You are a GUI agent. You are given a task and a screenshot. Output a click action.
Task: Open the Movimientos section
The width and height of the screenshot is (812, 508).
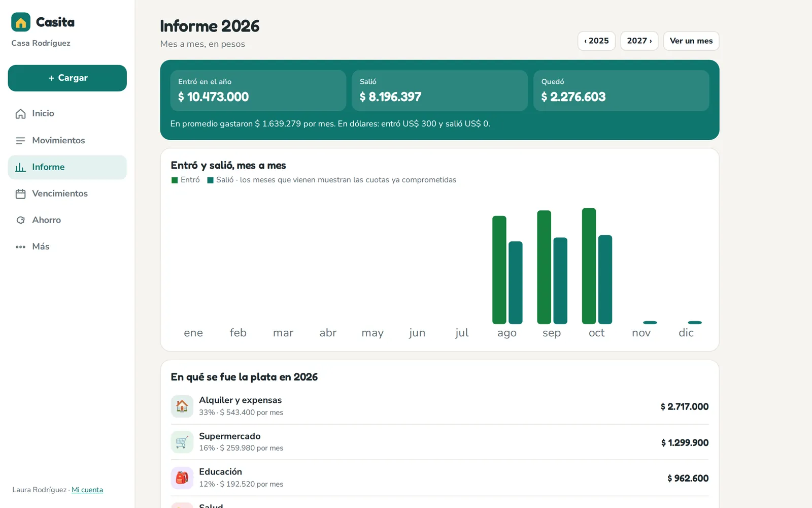67,141
